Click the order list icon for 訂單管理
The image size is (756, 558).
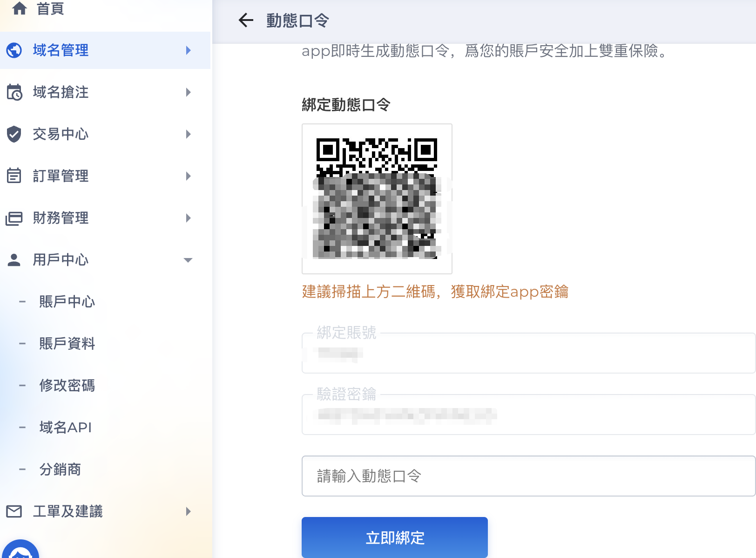coord(14,176)
